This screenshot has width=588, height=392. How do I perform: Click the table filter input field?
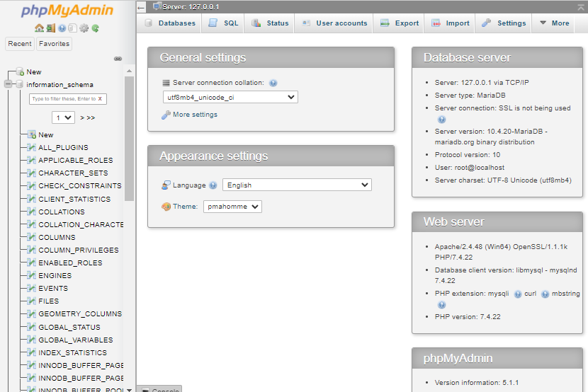[x=63, y=99]
